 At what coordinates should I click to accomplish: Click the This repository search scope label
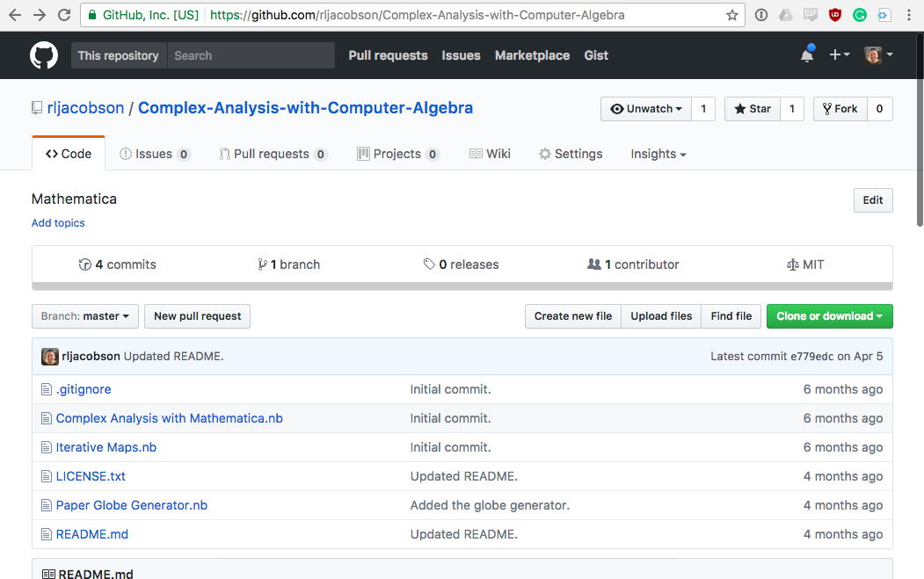pyautogui.click(x=119, y=55)
